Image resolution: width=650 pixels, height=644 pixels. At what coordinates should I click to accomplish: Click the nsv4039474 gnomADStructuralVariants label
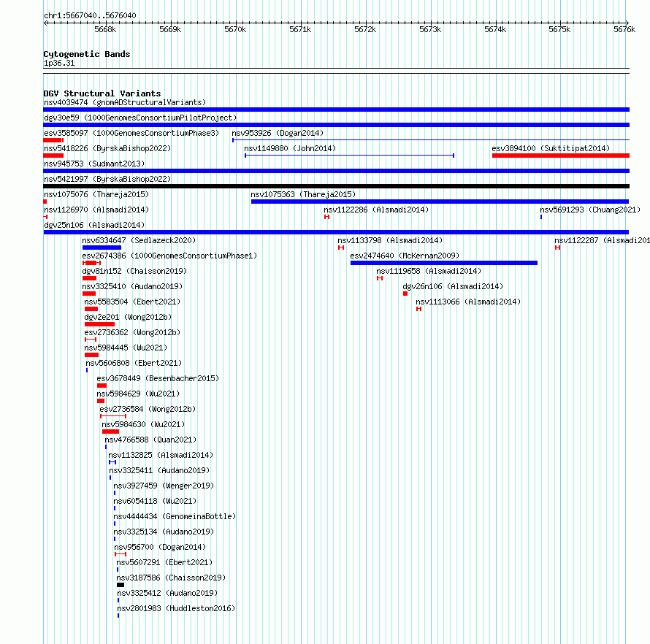[x=125, y=102]
